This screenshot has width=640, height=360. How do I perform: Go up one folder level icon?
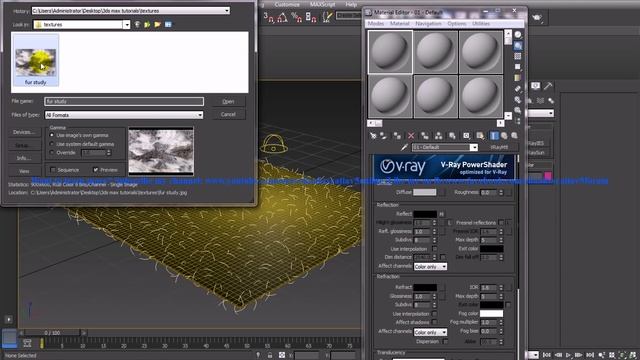point(147,24)
